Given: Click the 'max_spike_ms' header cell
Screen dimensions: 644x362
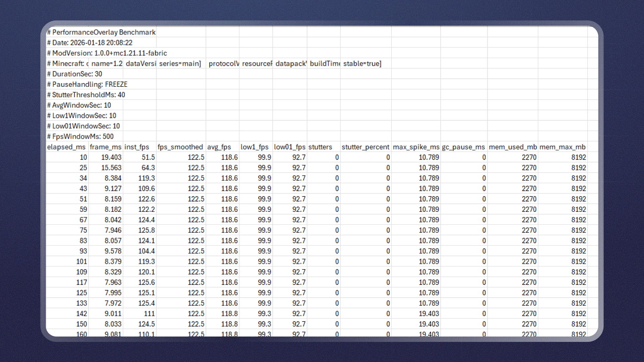Looking at the screenshot, I should pyautogui.click(x=416, y=147).
